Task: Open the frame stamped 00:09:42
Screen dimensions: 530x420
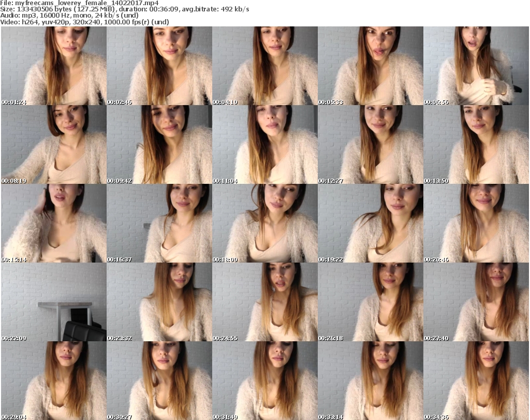Action: coord(159,144)
